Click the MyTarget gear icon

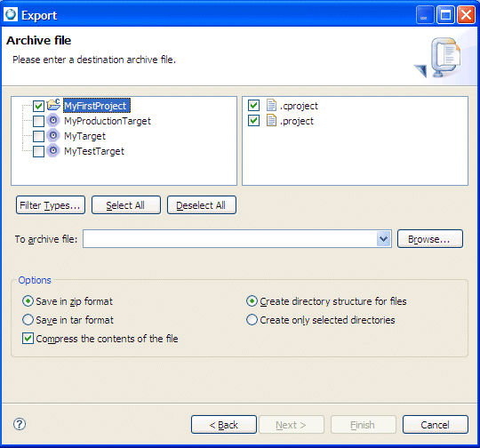[x=53, y=135]
